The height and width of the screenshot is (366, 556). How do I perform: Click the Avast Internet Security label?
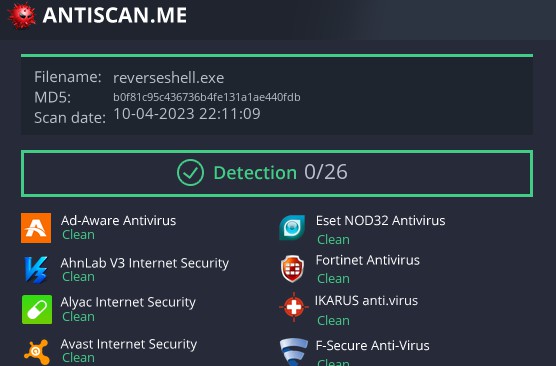(129, 344)
